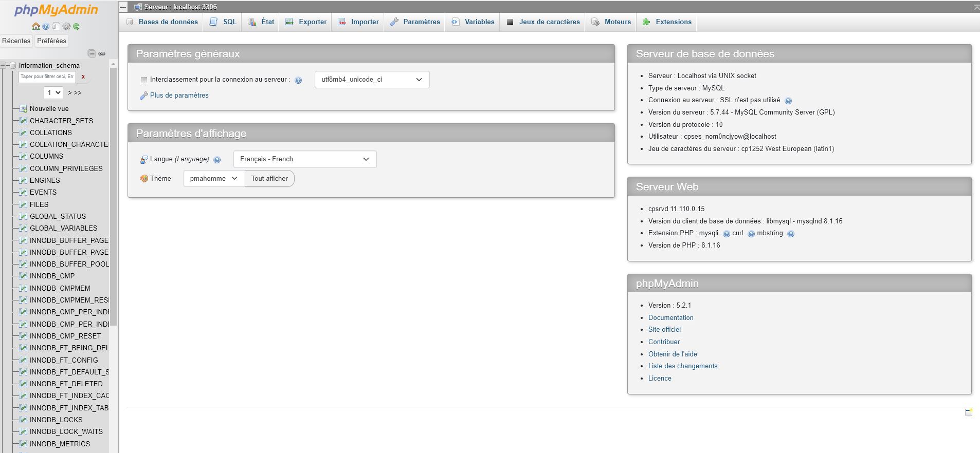Open the Documentation link
980x453 pixels.
(x=670, y=317)
